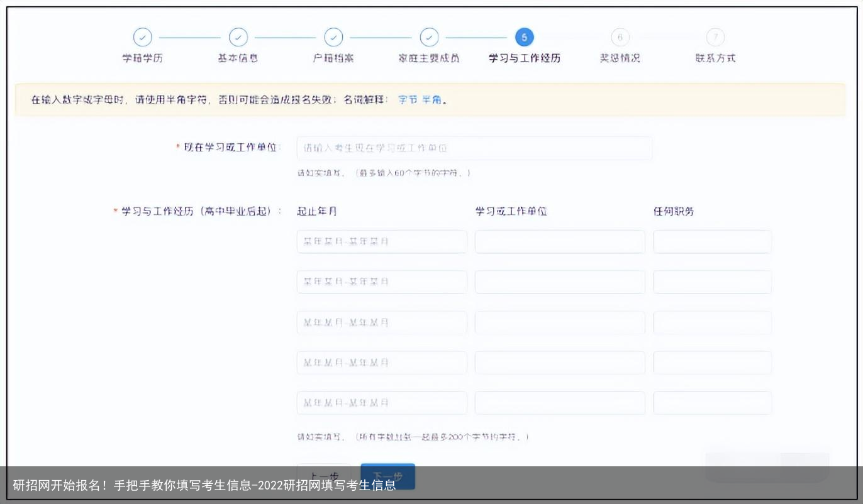Click the last row's 起止年月 field

(381, 403)
